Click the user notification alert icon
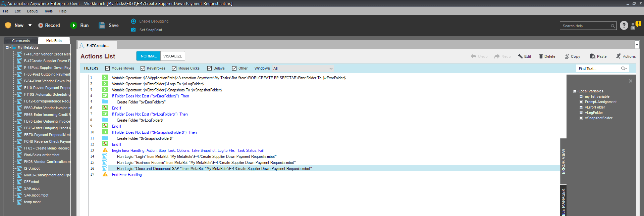Screen dimensions: 644x216 636,26
